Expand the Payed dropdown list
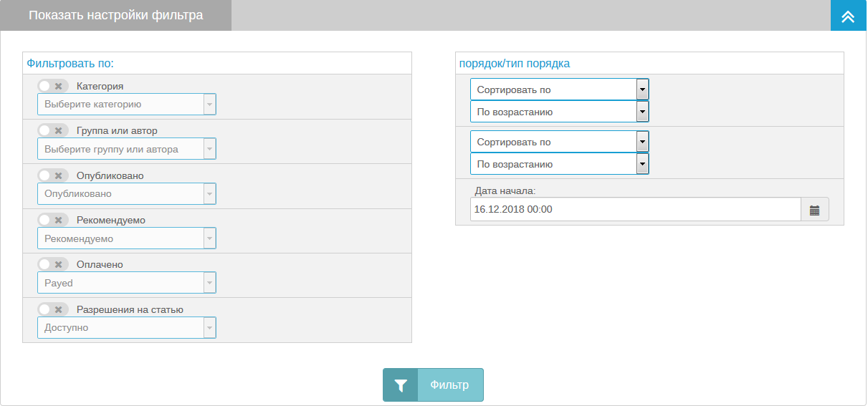868x406 pixels. tap(126, 283)
